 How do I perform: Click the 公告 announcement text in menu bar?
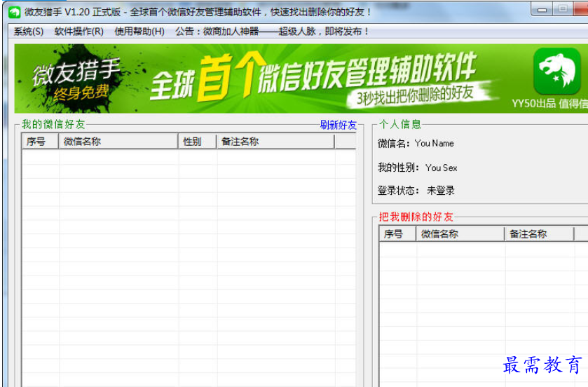point(272,32)
